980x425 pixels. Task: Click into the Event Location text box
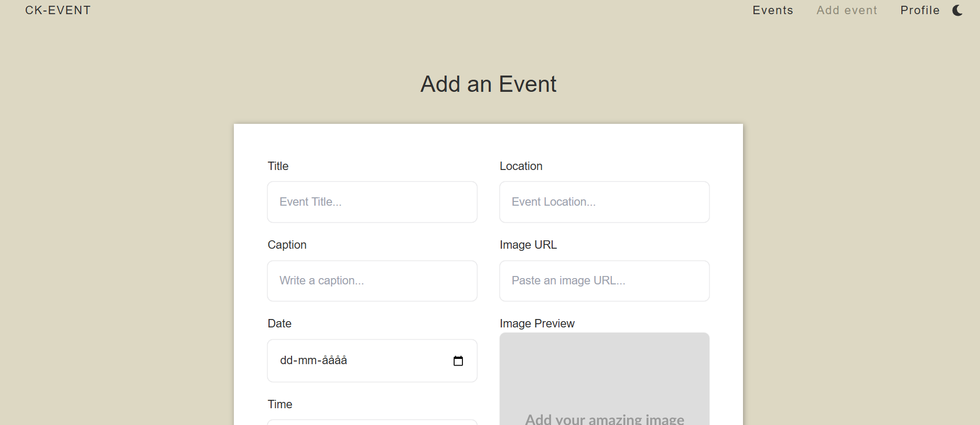click(x=604, y=202)
